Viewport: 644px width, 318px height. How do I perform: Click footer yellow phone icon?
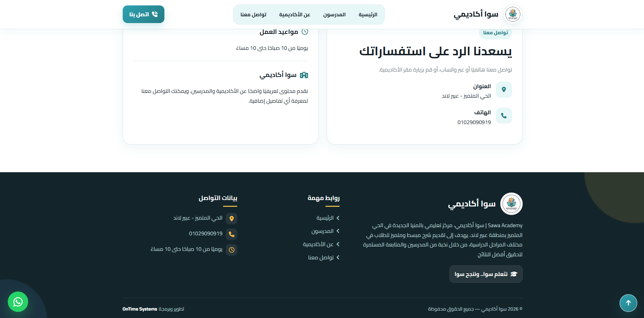click(x=232, y=234)
